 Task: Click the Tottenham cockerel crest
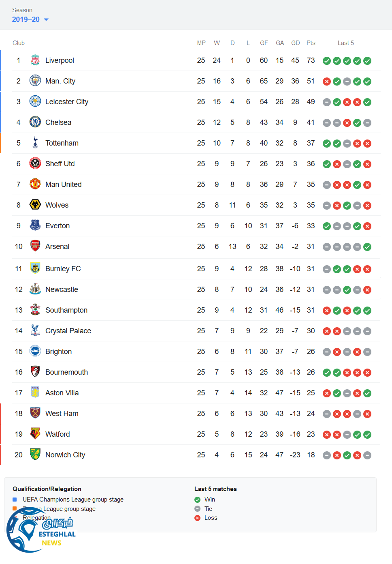point(35,143)
